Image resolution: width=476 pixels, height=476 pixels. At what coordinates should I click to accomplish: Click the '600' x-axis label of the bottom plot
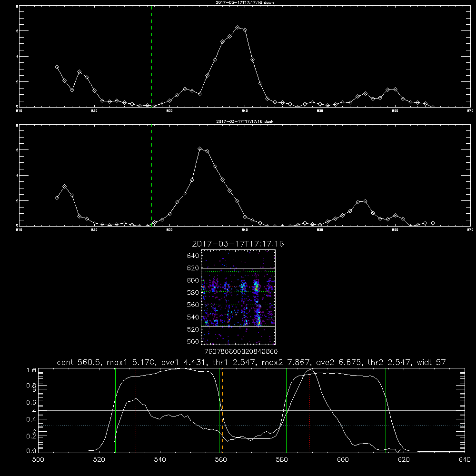point(343,459)
